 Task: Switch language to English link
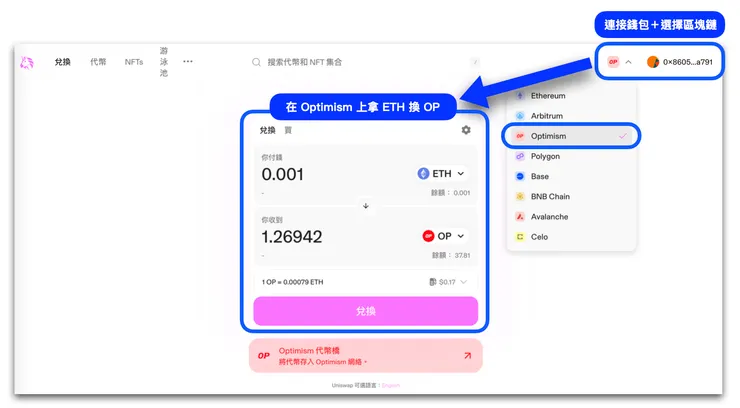click(391, 385)
